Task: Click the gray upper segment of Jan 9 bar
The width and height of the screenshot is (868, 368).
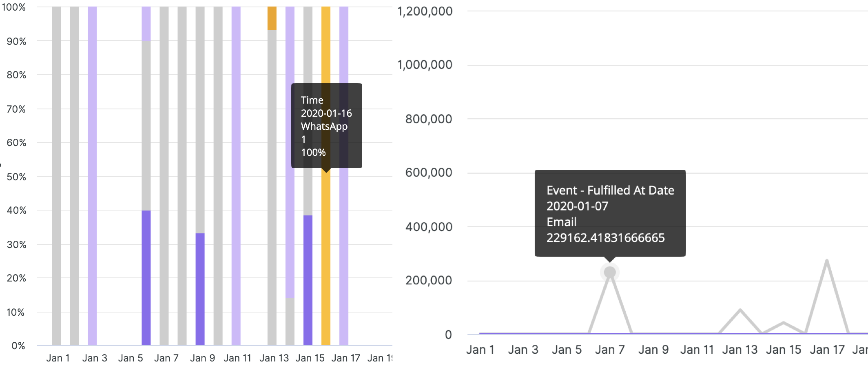Action: [x=200, y=120]
